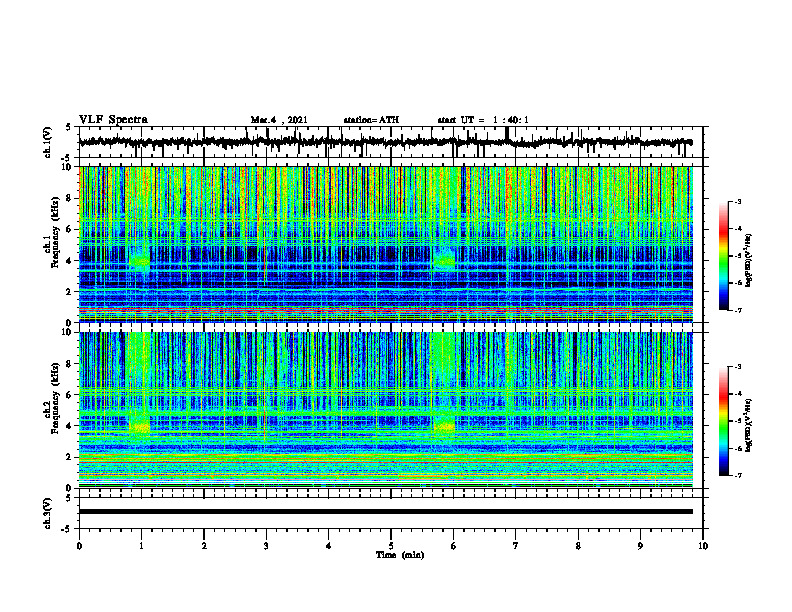792x612 pixels.
Task: Select the date text "Mar.4 , 2021"
Action: pyautogui.click(x=279, y=120)
